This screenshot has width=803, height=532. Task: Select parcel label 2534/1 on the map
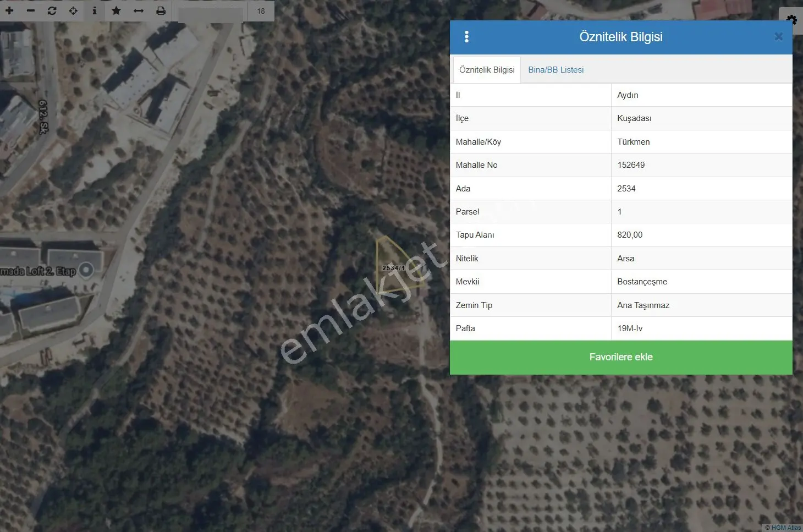[x=393, y=268]
